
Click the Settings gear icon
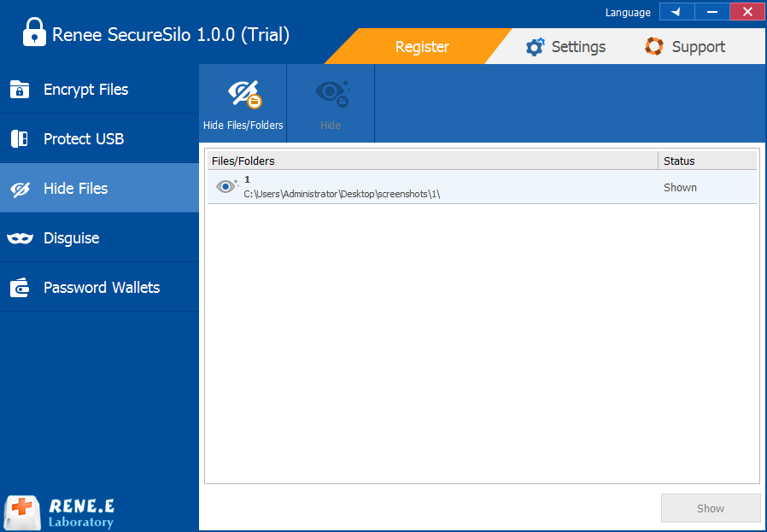click(x=536, y=47)
